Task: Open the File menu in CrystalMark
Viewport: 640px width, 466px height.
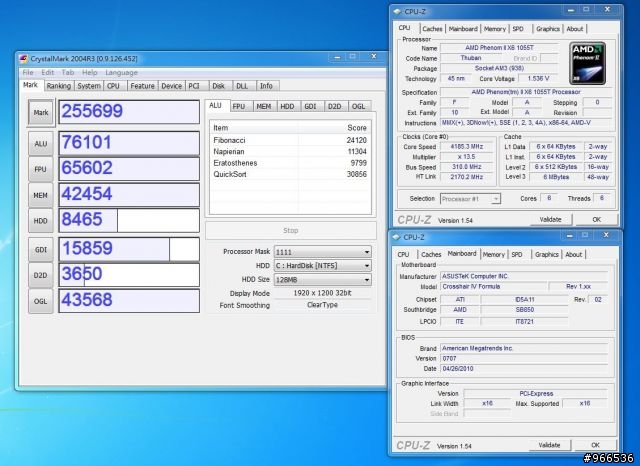Action: point(28,73)
